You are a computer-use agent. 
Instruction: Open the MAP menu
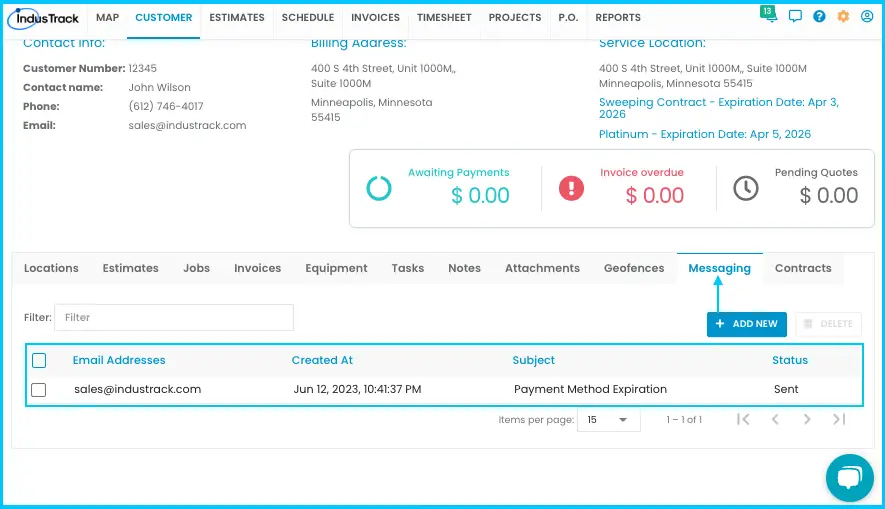[x=107, y=17]
